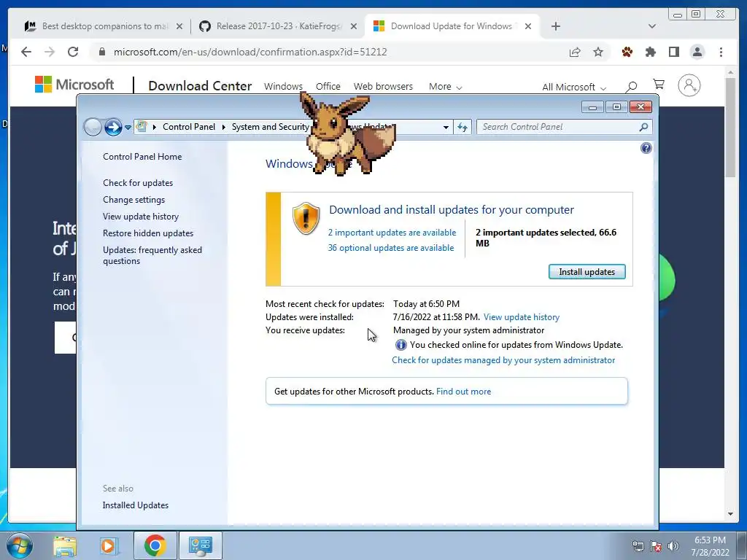
Task: Switch to Control Panel taskbar button
Action: (x=200, y=545)
